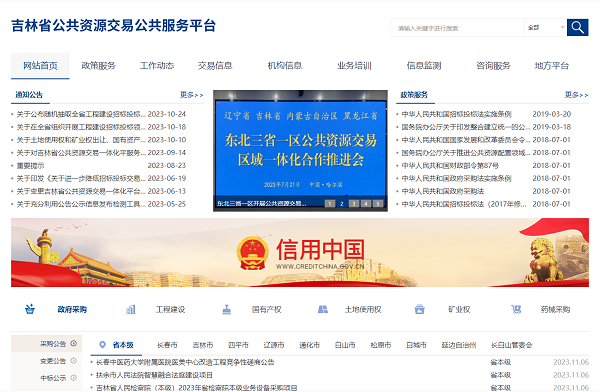Open the notice dated 2023-10-18

pyautogui.click(x=81, y=127)
